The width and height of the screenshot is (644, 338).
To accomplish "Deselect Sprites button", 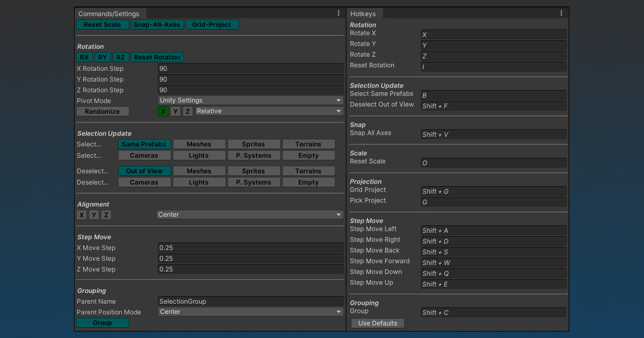I will point(254,171).
